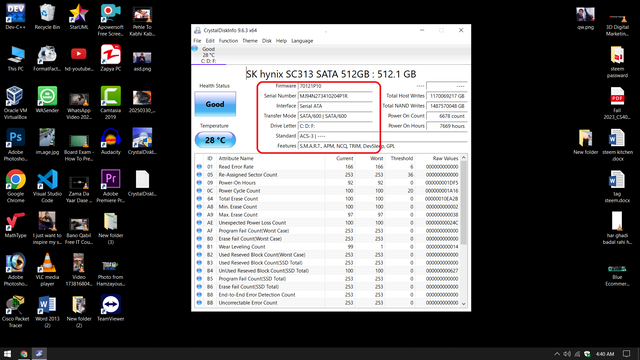This screenshot has width=640, height=360.
Task: Open the hd-youtube desktop shortcut
Action: pos(79,58)
